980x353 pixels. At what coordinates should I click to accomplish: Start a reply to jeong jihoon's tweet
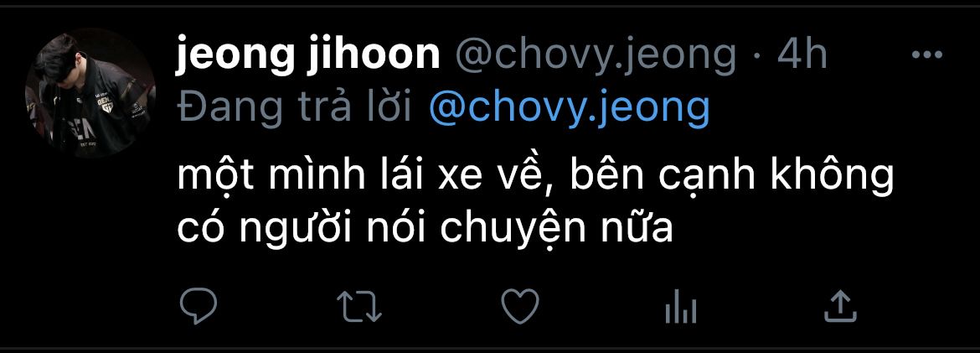coord(199,306)
